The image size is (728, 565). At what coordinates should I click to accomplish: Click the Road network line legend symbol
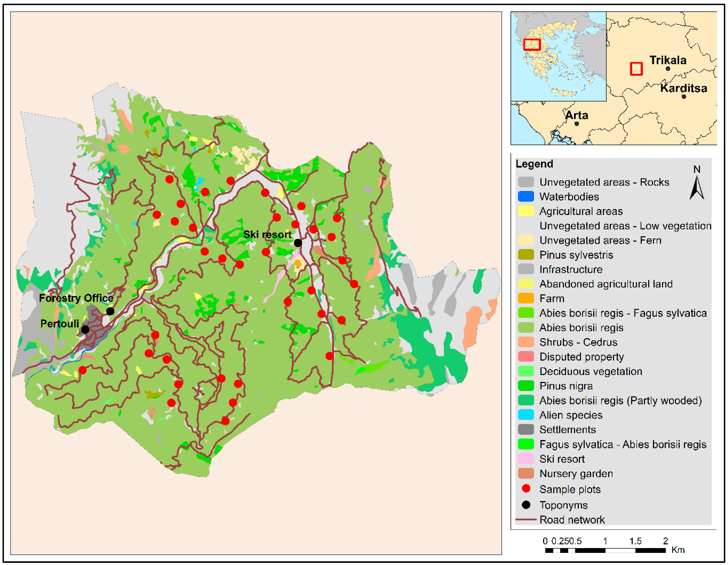(x=526, y=519)
